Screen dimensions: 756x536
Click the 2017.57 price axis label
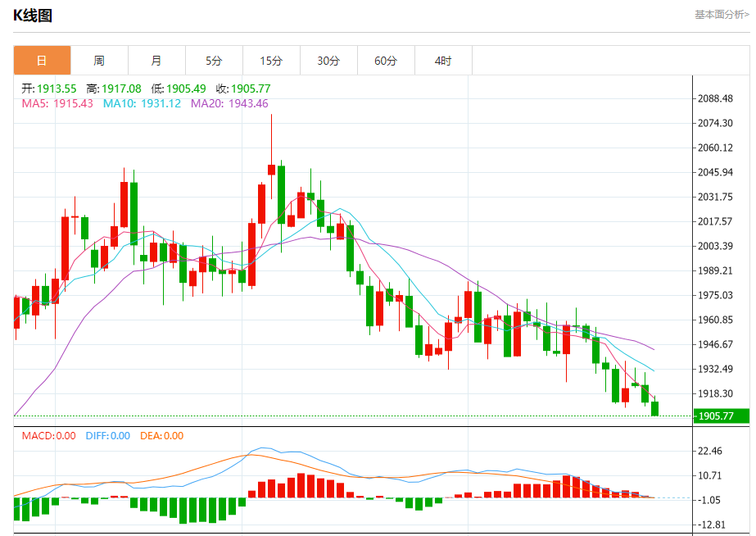pos(716,221)
